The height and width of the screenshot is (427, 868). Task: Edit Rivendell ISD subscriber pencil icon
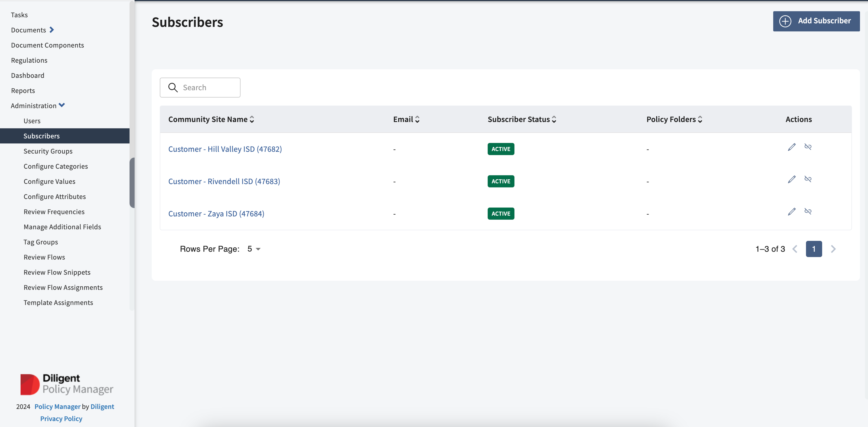[x=792, y=179]
